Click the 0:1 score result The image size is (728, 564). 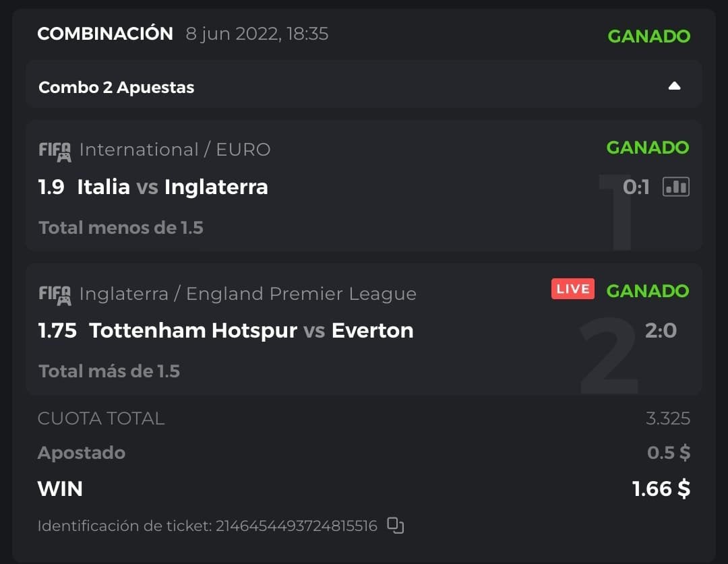point(636,187)
